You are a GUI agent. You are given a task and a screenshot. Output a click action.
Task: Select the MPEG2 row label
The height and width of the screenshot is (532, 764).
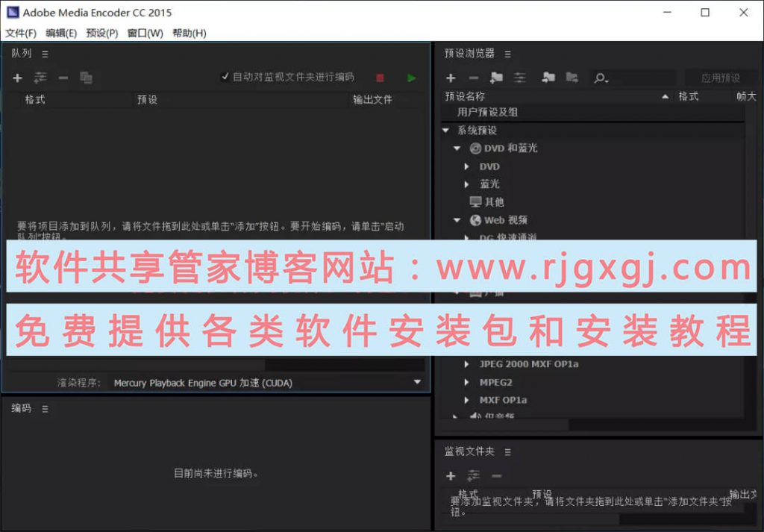tap(495, 383)
